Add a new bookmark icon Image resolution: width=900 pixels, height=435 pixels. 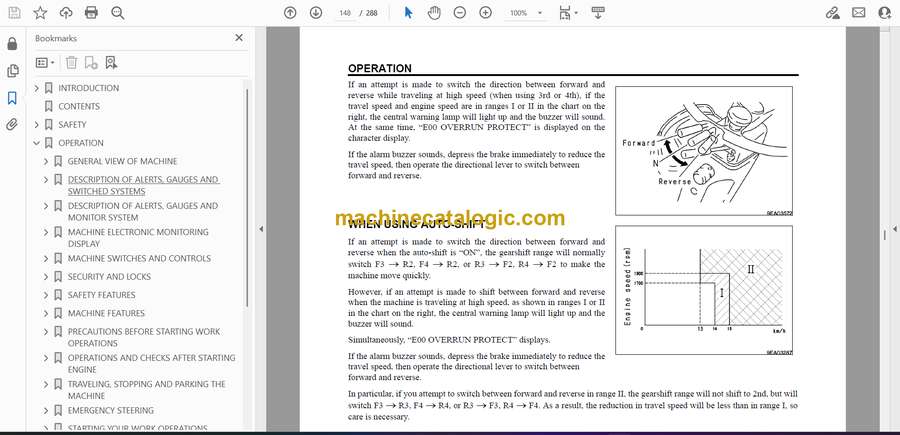(x=91, y=63)
